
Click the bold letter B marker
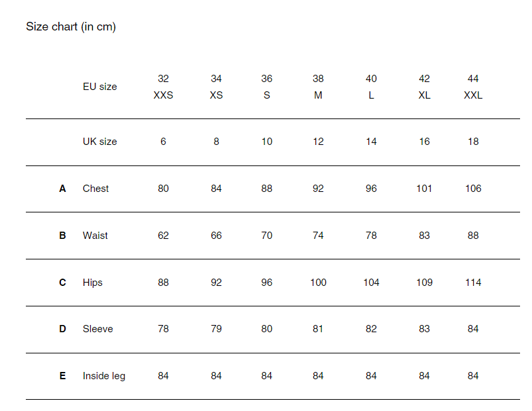[x=63, y=236]
